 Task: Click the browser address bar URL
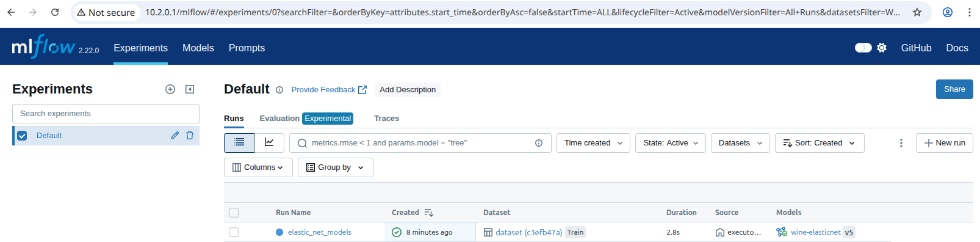tap(522, 12)
